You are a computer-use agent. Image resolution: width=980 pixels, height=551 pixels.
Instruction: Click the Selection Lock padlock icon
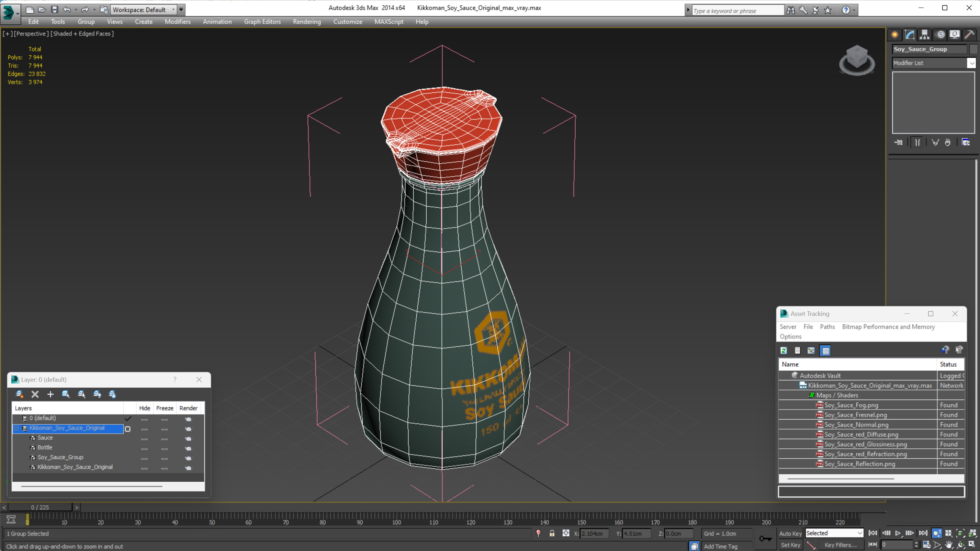pos(552,533)
